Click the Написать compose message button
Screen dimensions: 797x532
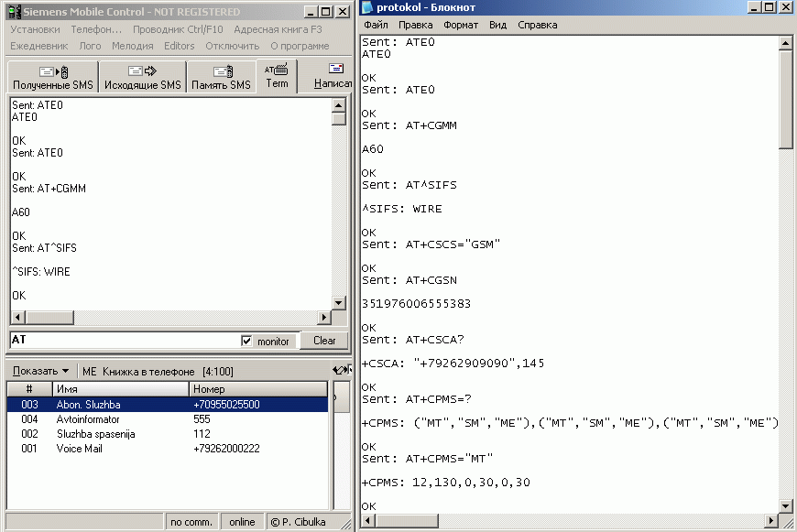coord(333,76)
